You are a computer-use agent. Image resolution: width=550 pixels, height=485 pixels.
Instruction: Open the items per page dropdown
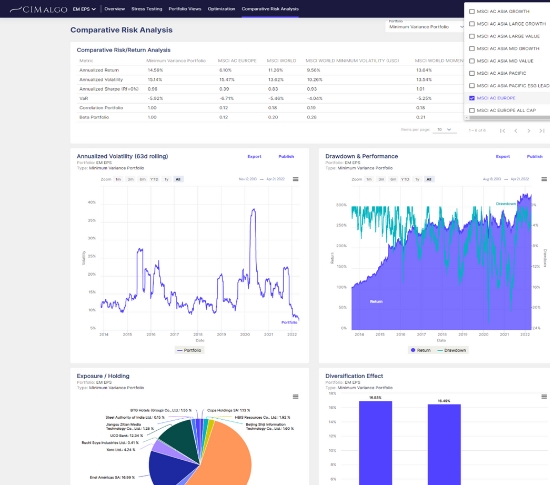pyautogui.click(x=444, y=130)
